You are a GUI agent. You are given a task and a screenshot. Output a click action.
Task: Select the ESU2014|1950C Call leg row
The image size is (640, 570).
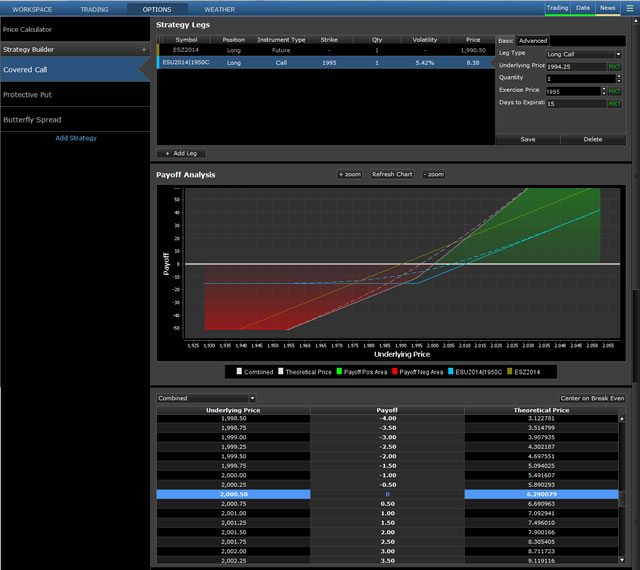tap(326, 63)
